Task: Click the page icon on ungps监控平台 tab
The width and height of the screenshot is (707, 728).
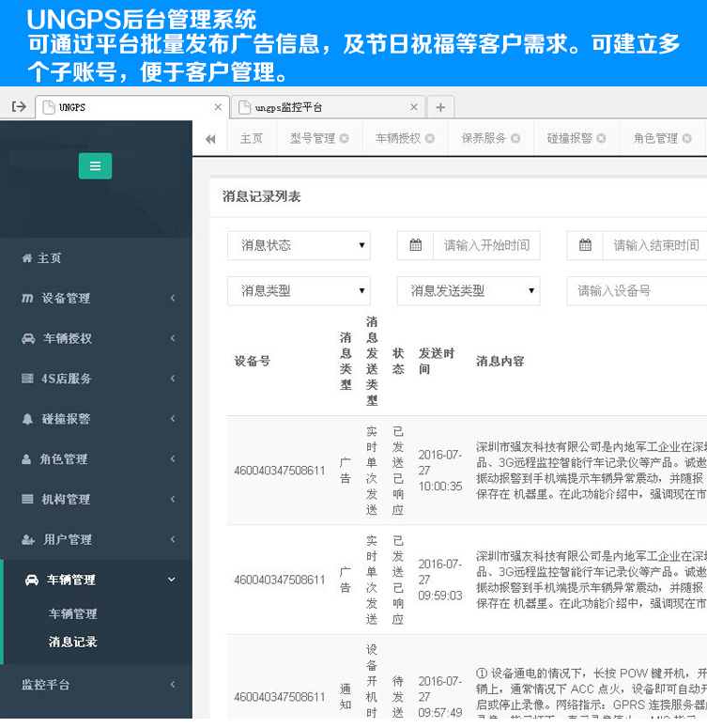Action: coord(244,107)
